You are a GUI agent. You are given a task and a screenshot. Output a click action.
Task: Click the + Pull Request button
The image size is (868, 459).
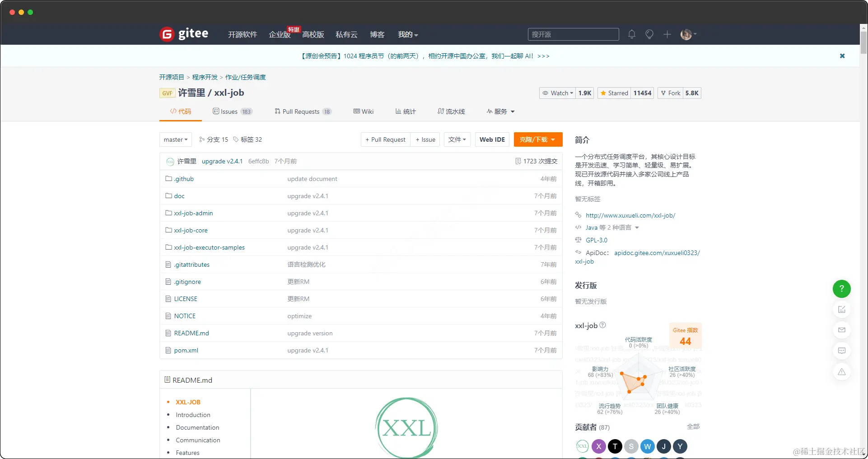pyautogui.click(x=386, y=139)
